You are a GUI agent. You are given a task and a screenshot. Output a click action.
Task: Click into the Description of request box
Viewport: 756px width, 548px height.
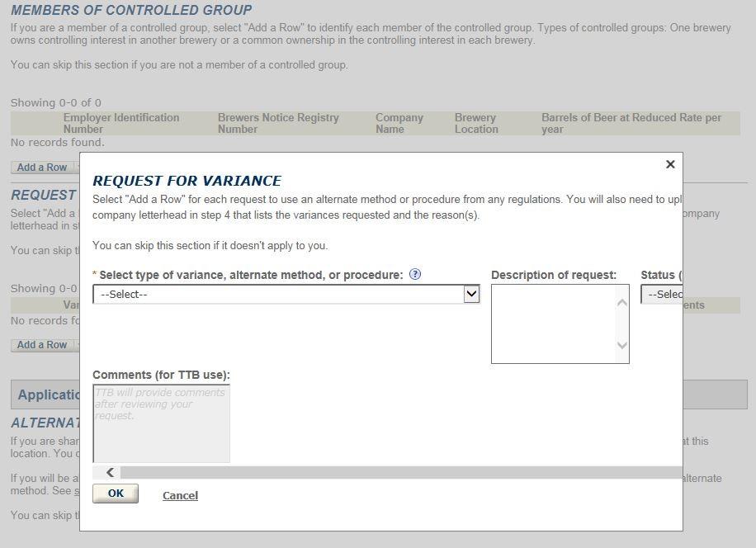pyautogui.click(x=553, y=324)
